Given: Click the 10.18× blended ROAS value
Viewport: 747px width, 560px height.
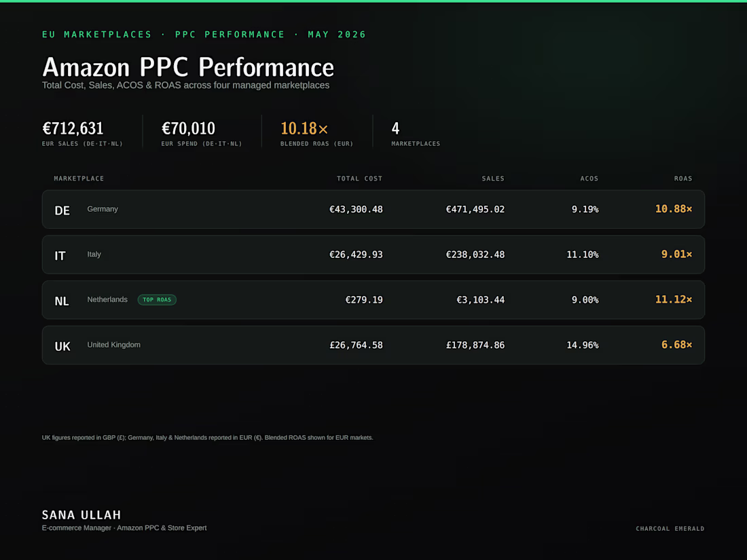Looking at the screenshot, I should tap(304, 128).
